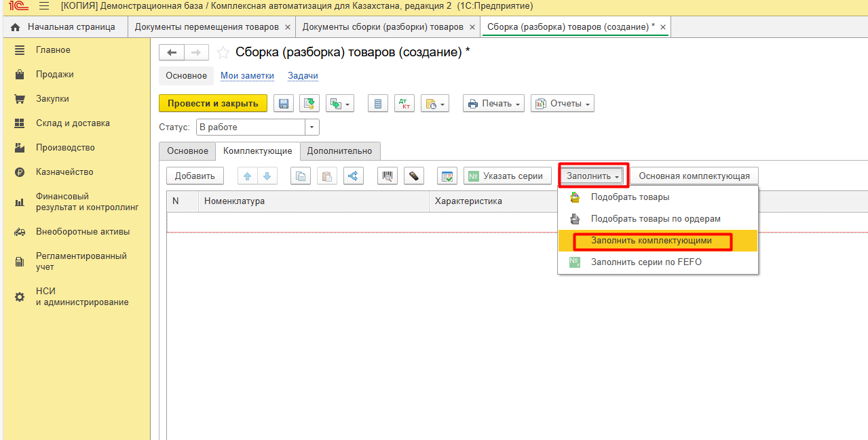Open Склад и доставка sidebar section

tap(73, 123)
